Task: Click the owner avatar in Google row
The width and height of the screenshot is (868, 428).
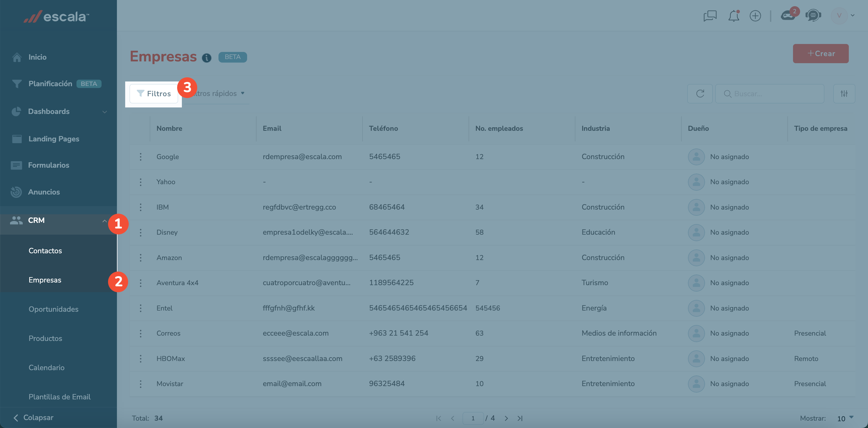Action: [696, 157]
